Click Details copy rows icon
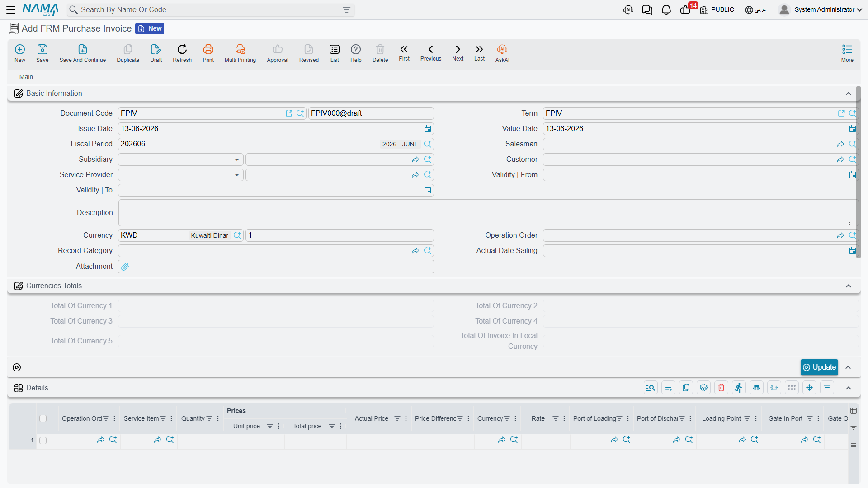The width and height of the screenshot is (868, 488). tap(686, 388)
